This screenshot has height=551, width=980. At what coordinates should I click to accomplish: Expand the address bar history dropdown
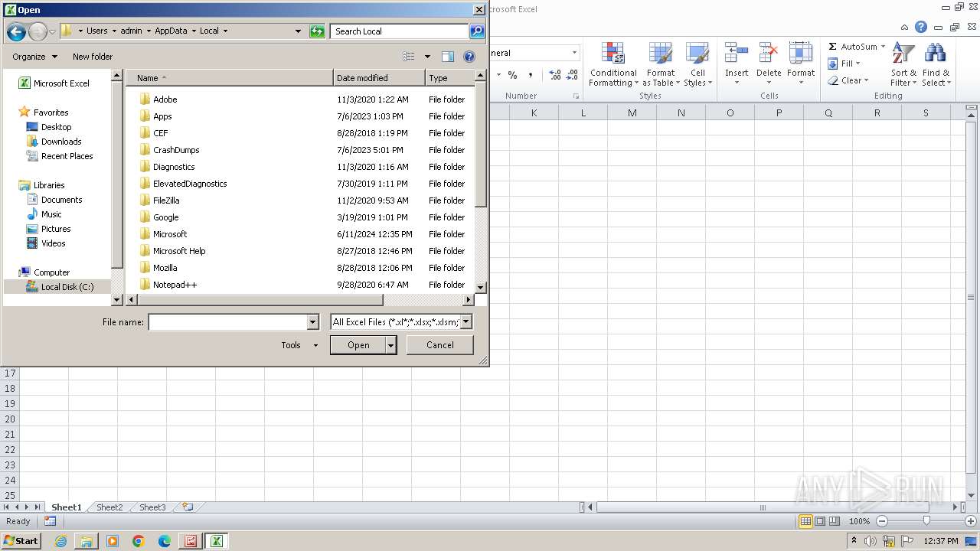[298, 31]
